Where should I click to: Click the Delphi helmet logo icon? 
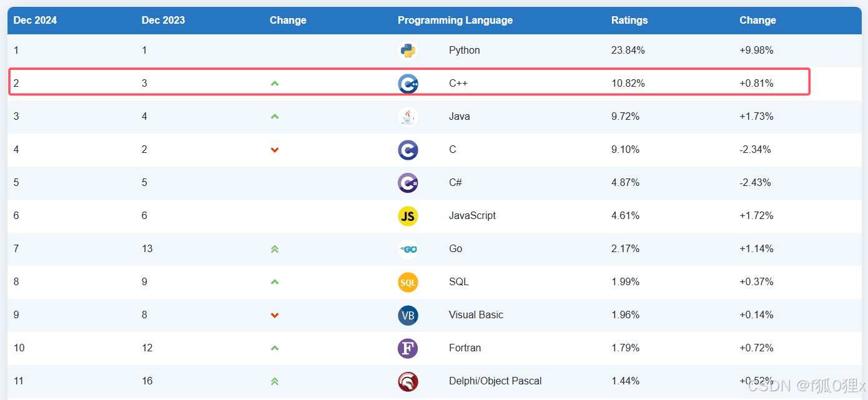(408, 381)
